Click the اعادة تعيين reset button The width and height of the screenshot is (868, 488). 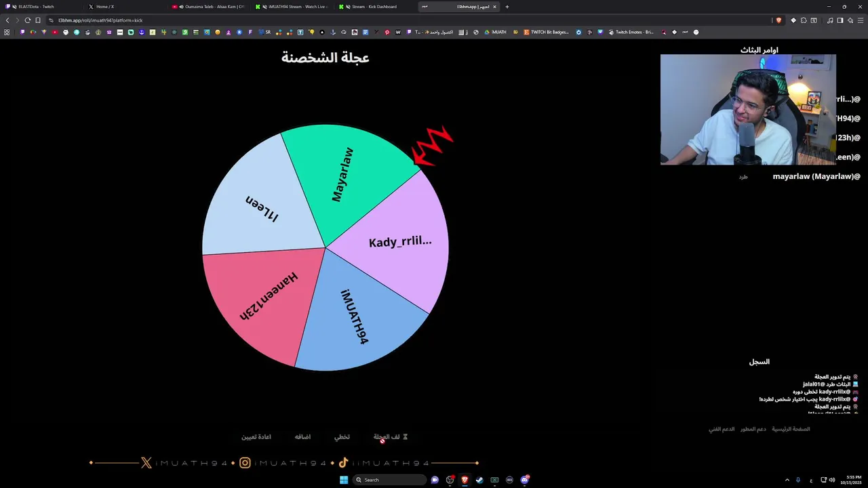pos(256,437)
